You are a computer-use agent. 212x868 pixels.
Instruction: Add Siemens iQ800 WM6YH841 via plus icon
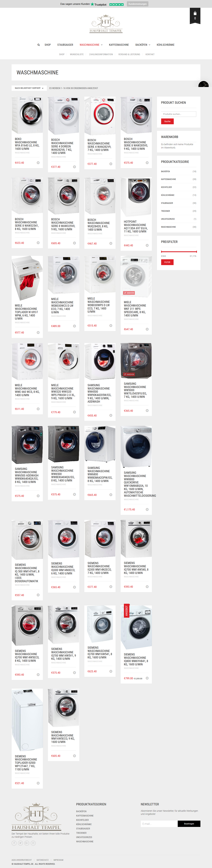(147, 678)
